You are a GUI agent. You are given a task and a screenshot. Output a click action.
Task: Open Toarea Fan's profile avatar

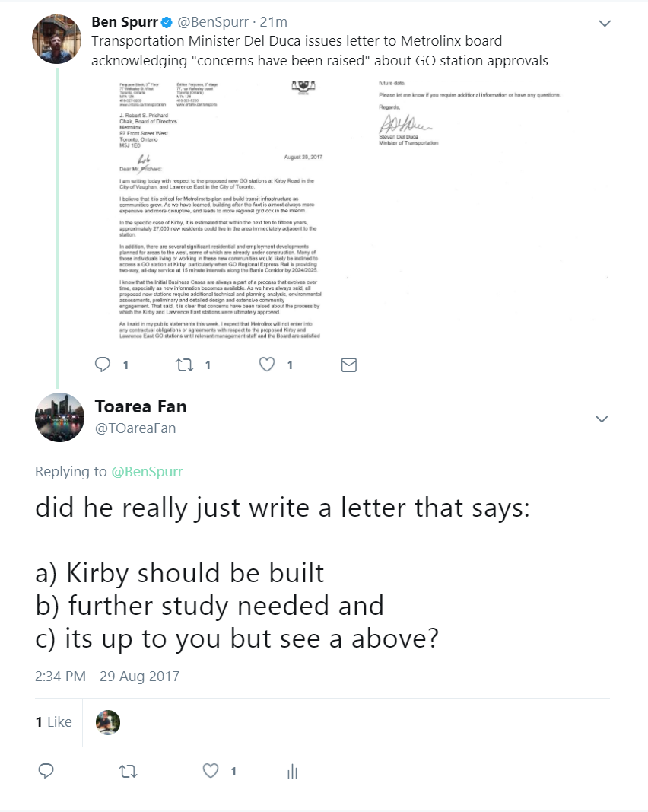59,417
